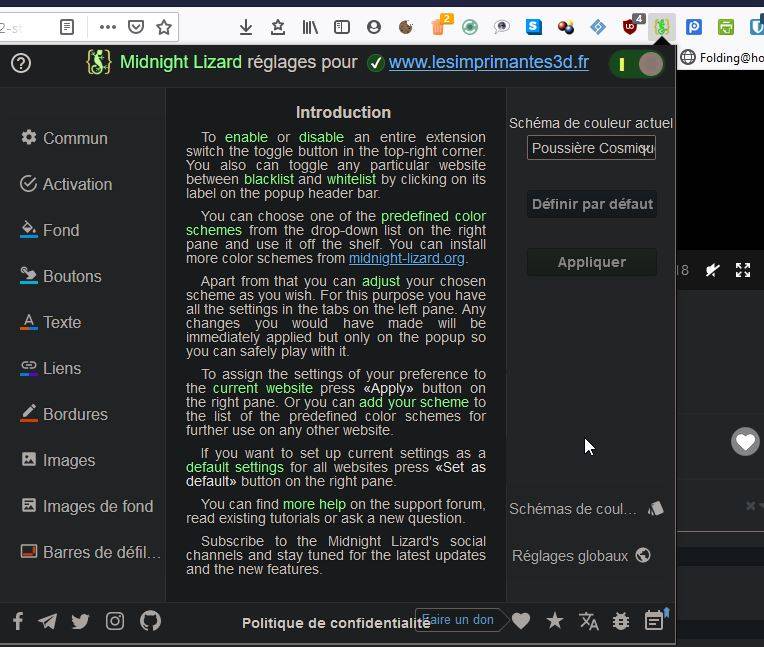Image resolution: width=764 pixels, height=647 pixels.
Task: Open the GitHub repository icon
Action: tap(150, 621)
